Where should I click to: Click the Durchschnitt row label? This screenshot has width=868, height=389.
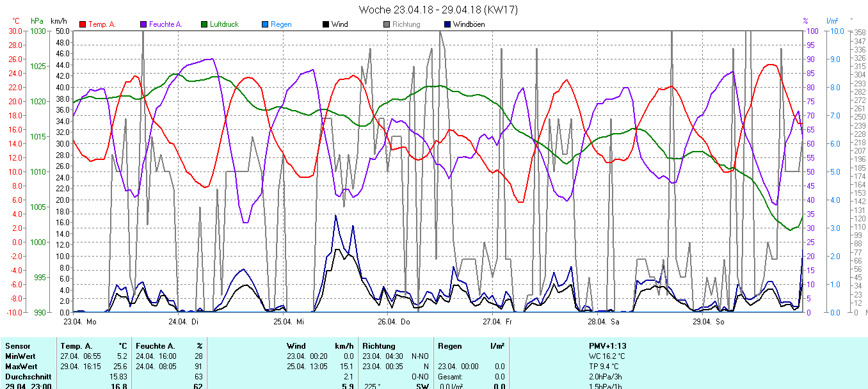point(26,377)
